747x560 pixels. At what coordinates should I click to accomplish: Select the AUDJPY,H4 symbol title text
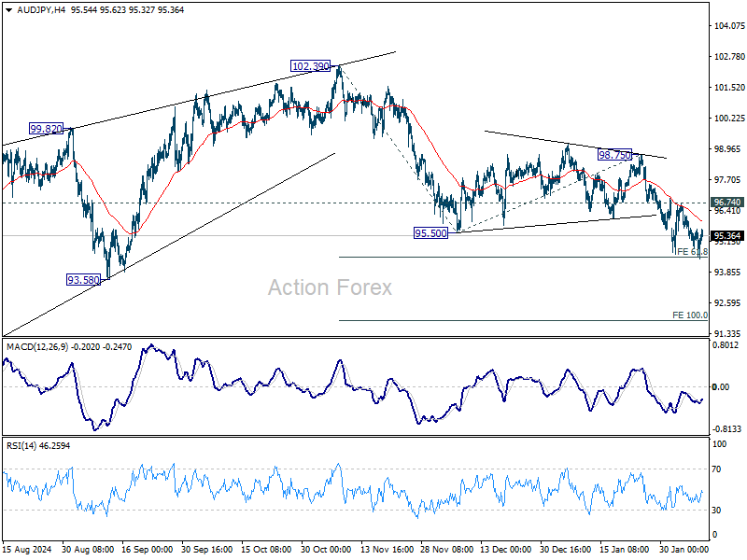[41, 10]
